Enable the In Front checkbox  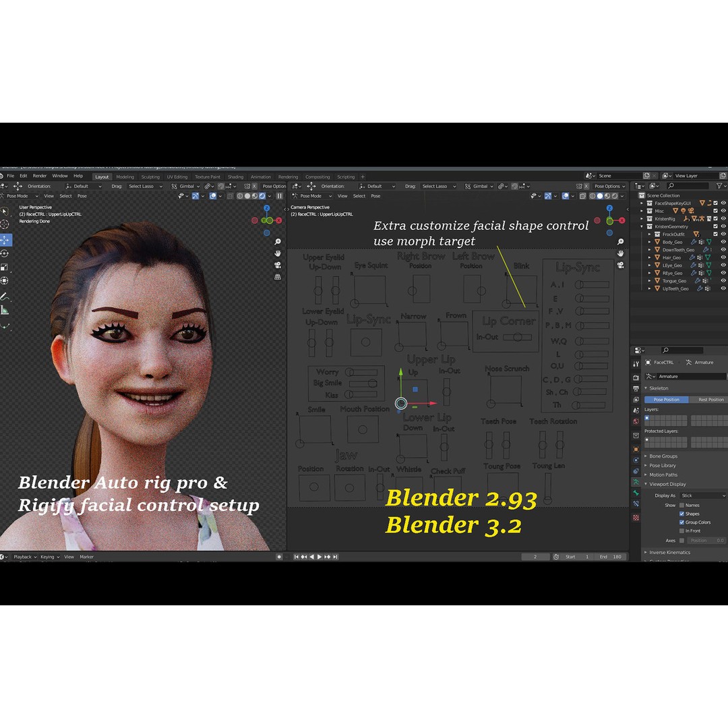pos(681,530)
